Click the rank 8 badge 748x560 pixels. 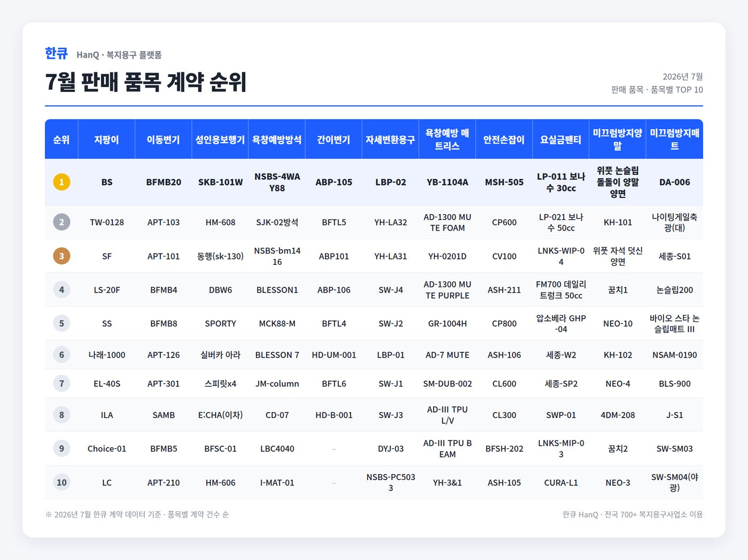pyautogui.click(x=61, y=415)
